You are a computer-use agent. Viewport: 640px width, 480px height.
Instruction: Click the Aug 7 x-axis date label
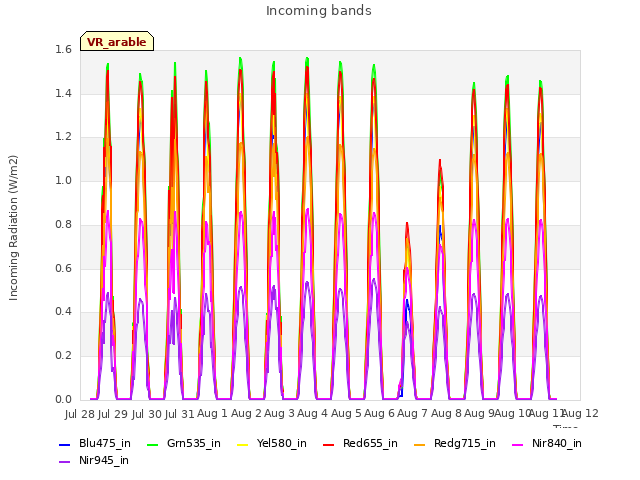(412, 414)
